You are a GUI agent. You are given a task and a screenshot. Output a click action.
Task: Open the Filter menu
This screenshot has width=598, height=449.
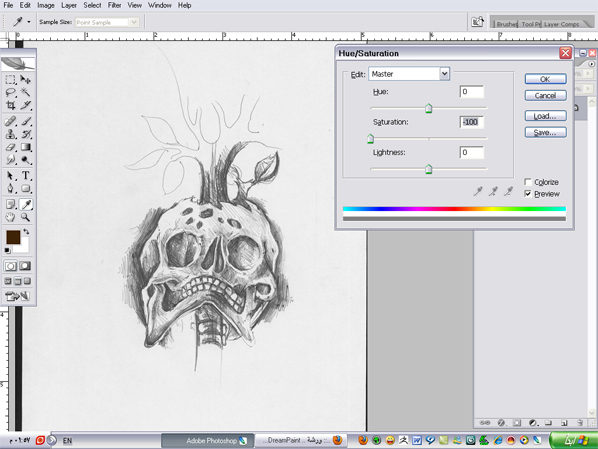point(114,5)
